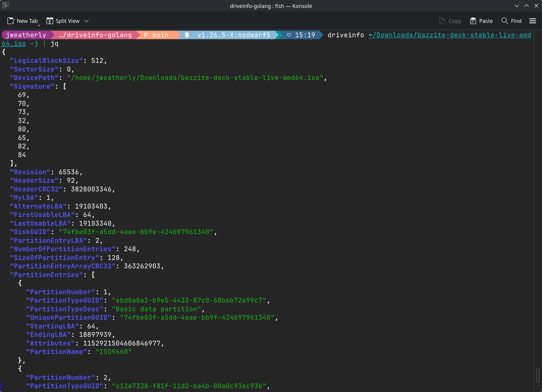Click the AlternateLBA value 19103403
The width and height of the screenshot is (542, 392).
pos(91,206)
